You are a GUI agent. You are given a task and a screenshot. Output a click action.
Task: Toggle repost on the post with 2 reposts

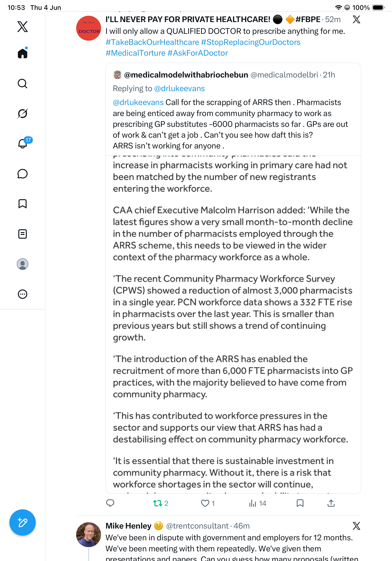click(x=161, y=503)
